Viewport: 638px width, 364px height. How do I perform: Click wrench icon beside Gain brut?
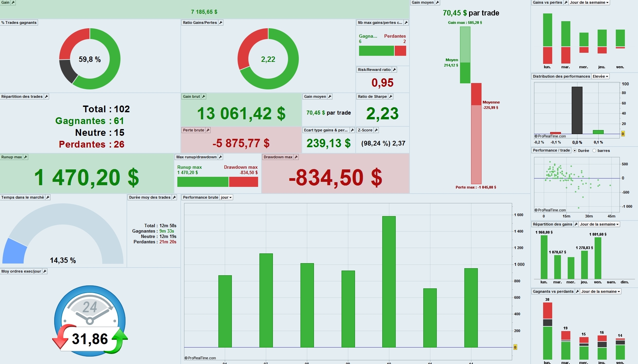(204, 96)
